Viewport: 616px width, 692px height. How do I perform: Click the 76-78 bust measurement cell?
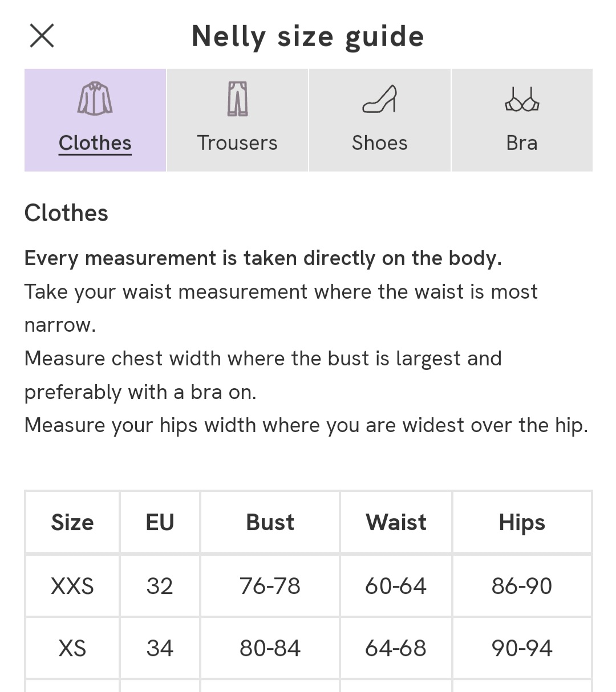(x=270, y=586)
